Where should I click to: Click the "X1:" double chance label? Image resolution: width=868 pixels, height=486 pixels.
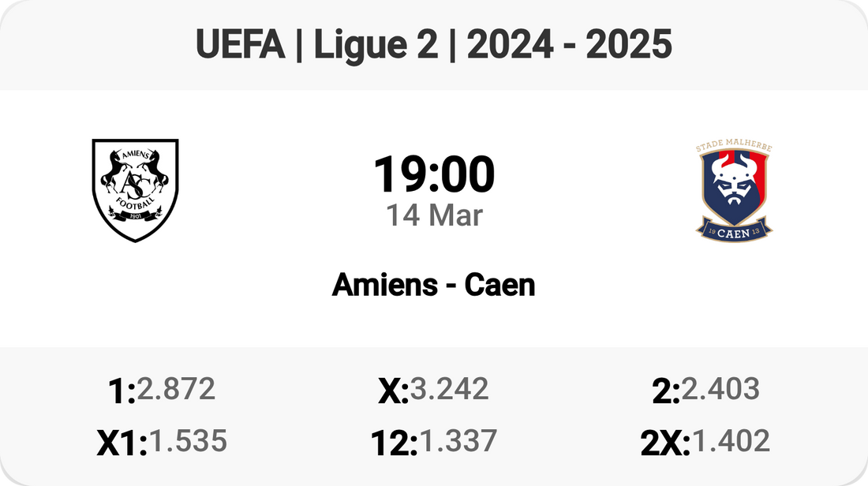click(x=122, y=444)
